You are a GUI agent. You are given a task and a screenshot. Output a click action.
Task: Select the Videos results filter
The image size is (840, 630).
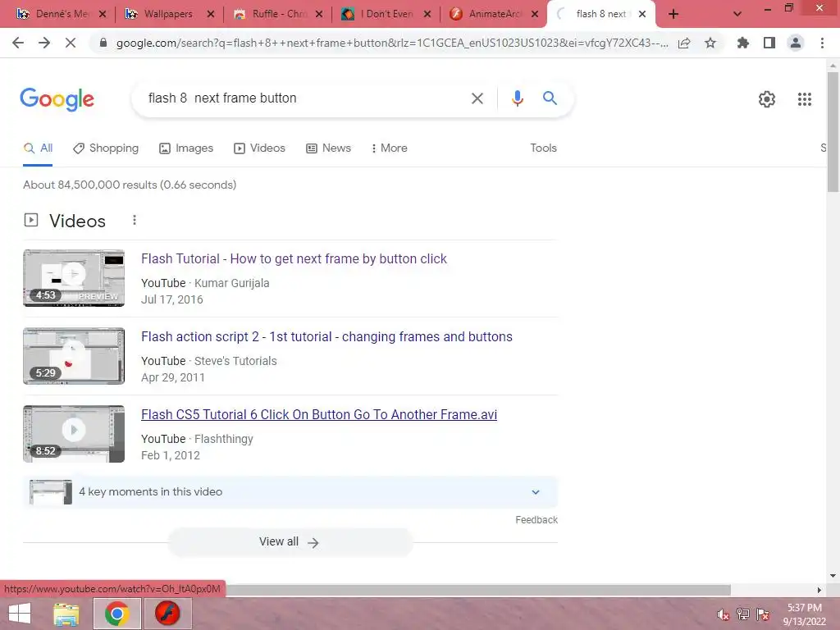(x=259, y=148)
